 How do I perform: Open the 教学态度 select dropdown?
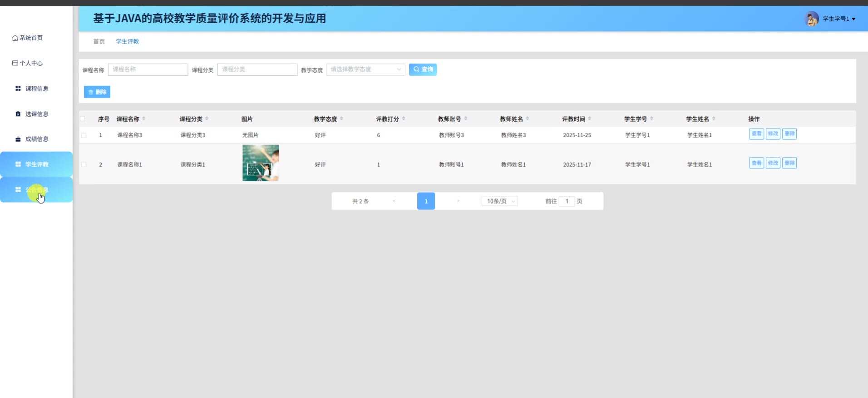365,70
